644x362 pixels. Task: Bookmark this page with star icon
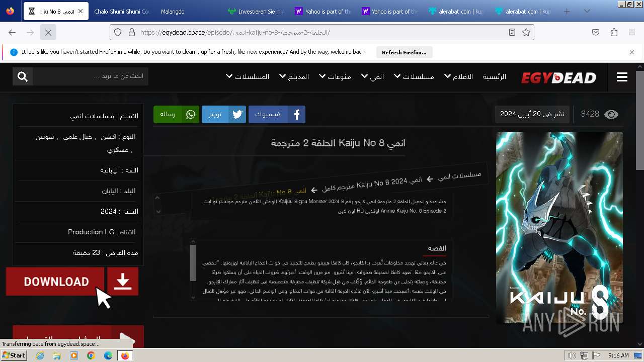[526, 32]
